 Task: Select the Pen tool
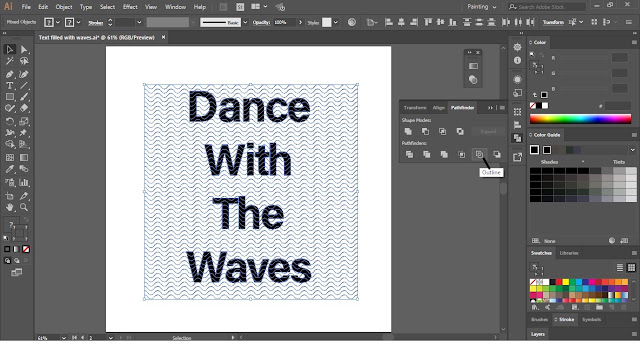click(x=10, y=74)
